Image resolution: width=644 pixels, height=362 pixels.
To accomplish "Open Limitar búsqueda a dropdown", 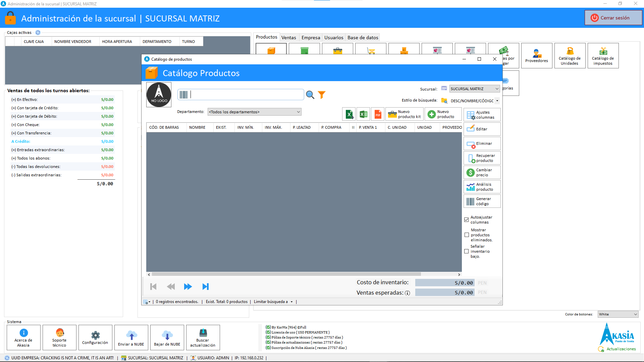I will [x=273, y=302].
